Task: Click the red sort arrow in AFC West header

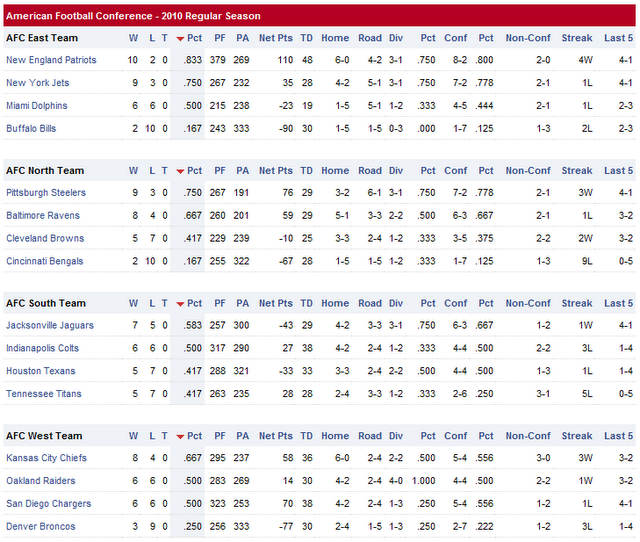Action: point(180,437)
